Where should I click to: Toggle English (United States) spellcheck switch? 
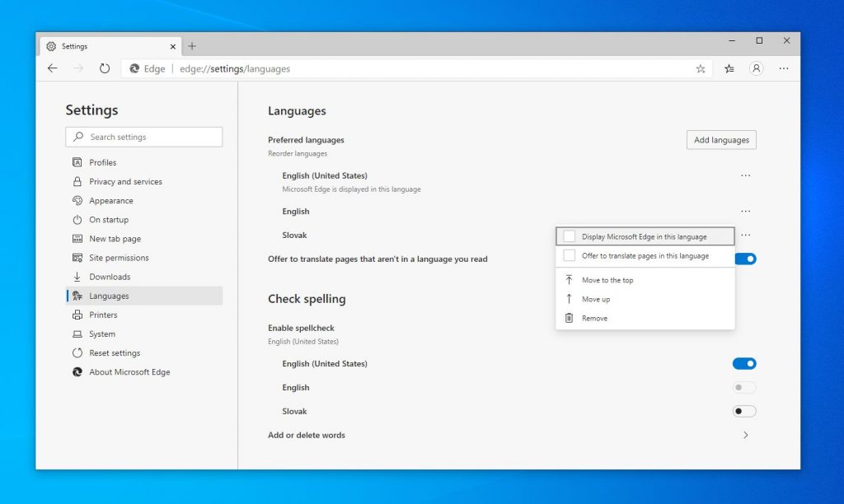[744, 364]
